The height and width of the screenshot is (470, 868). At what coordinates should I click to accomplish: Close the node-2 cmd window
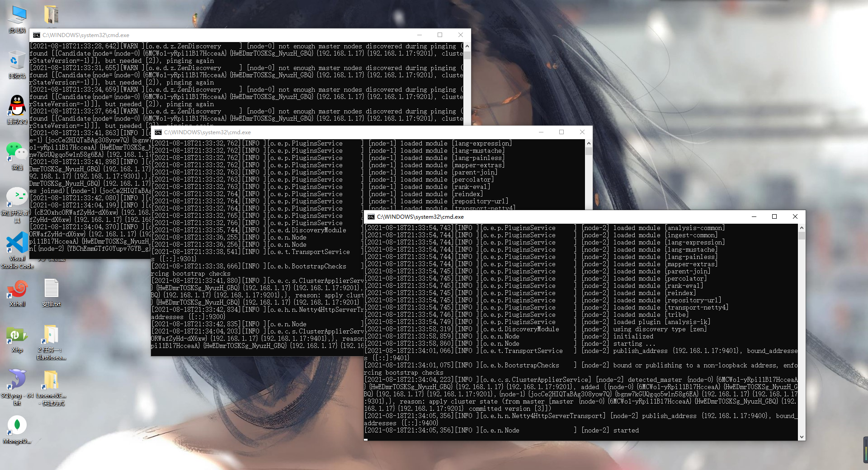click(x=795, y=216)
